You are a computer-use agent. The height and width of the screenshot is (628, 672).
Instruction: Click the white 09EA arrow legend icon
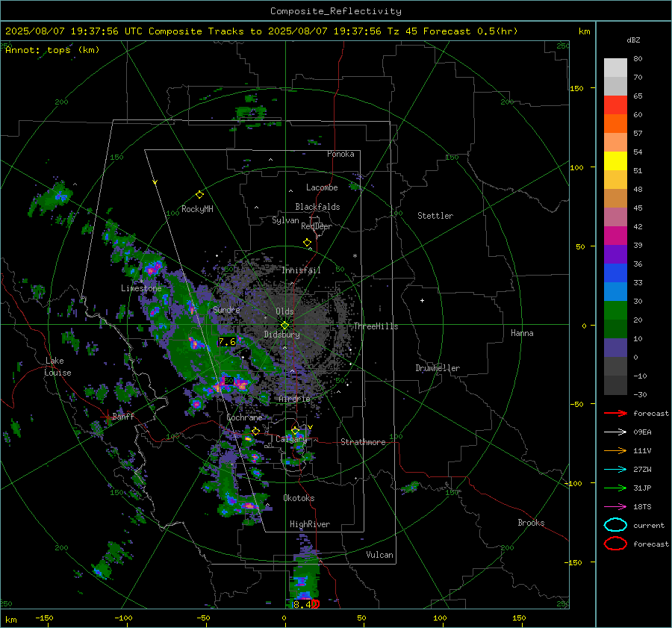coord(615,432)
